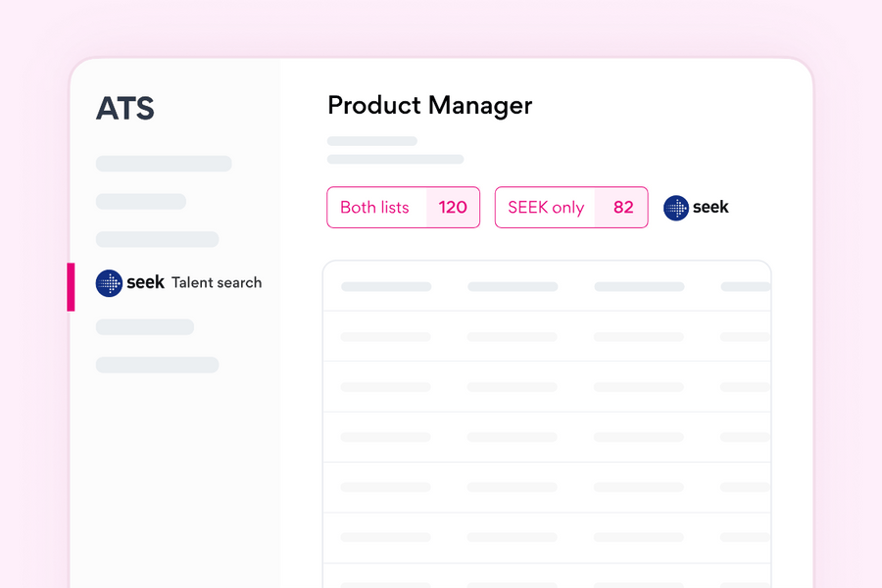The image size is (882, 588).
Task: Select the second sidebar placeholder item from top
Action: point(141,202)
